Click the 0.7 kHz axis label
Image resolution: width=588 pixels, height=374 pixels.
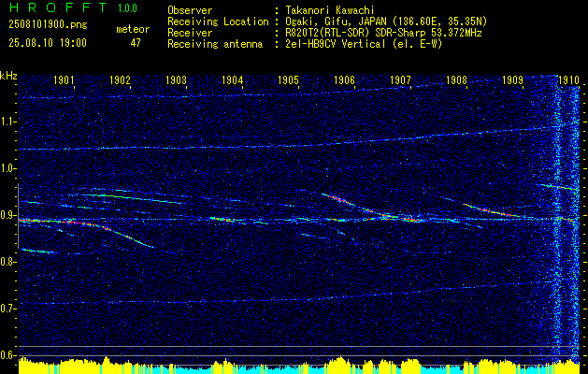(x=7, y=309)
